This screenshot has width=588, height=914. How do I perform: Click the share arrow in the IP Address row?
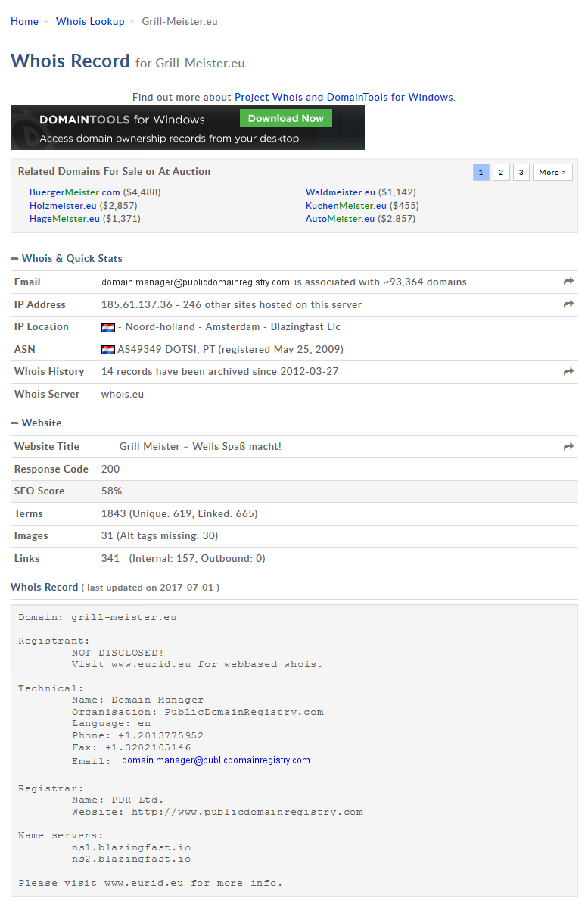click(568, 304)
